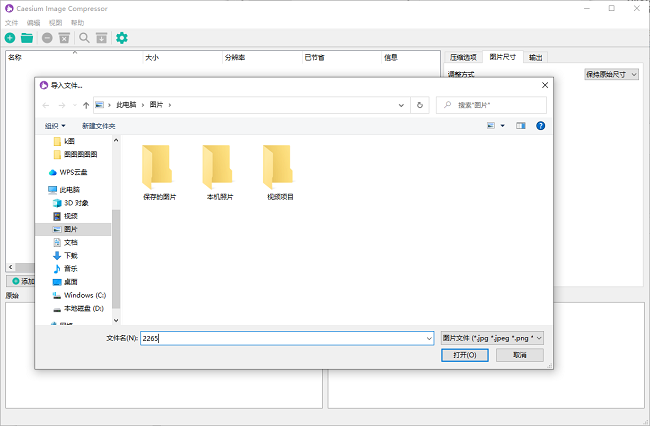Screen dimensions: 650x426
Task: Close the 导入文件 dialog
Action: click(545, 85)
